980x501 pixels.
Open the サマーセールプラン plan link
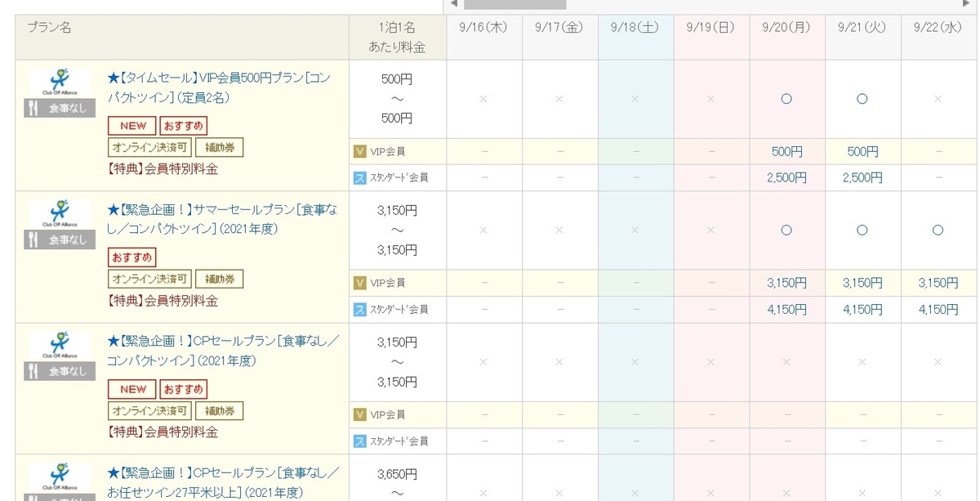pyautogui.click(x=222, y=219)
